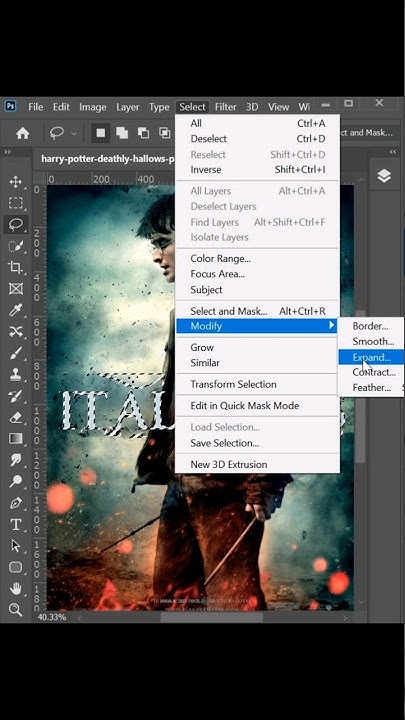Expand the toolbox with double arrows
Screen dimensions: 405x720
click(x=7, y=152)
